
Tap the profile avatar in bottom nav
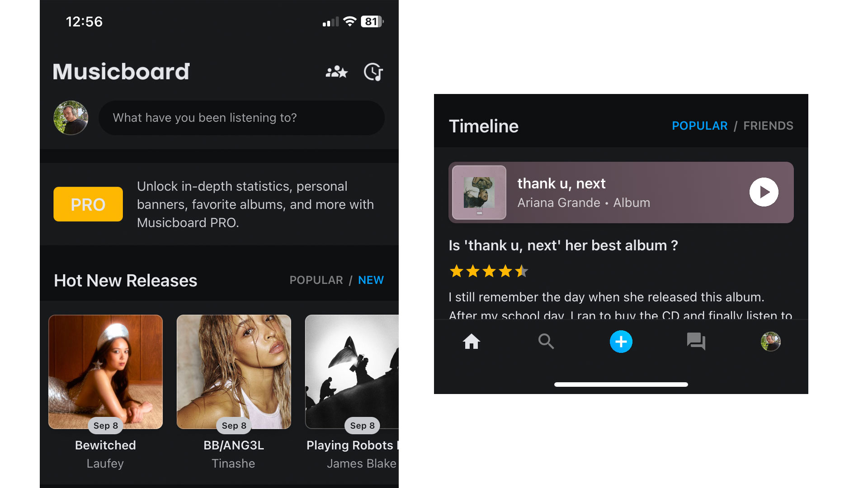pyautogui.click(x=769, y=342)
